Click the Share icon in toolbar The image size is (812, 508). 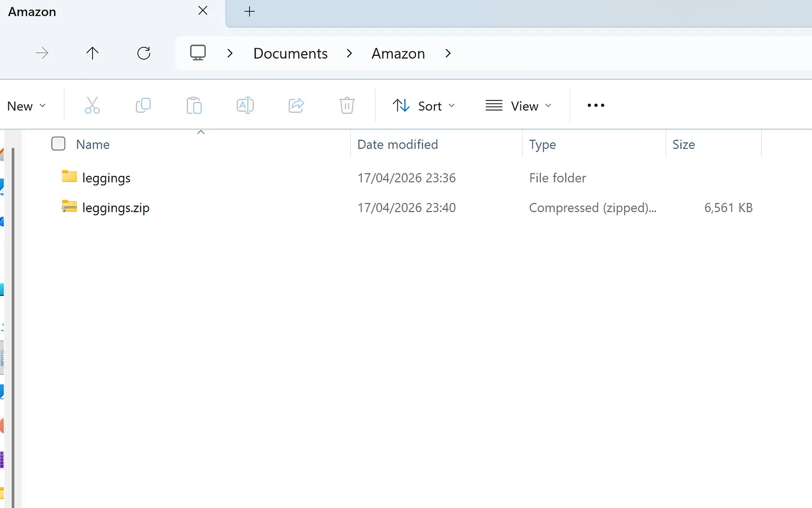click(x=296, y=106)
